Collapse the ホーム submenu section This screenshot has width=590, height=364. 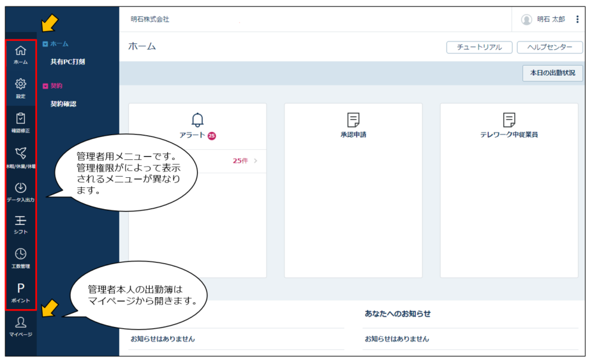[x=45, y=44]
